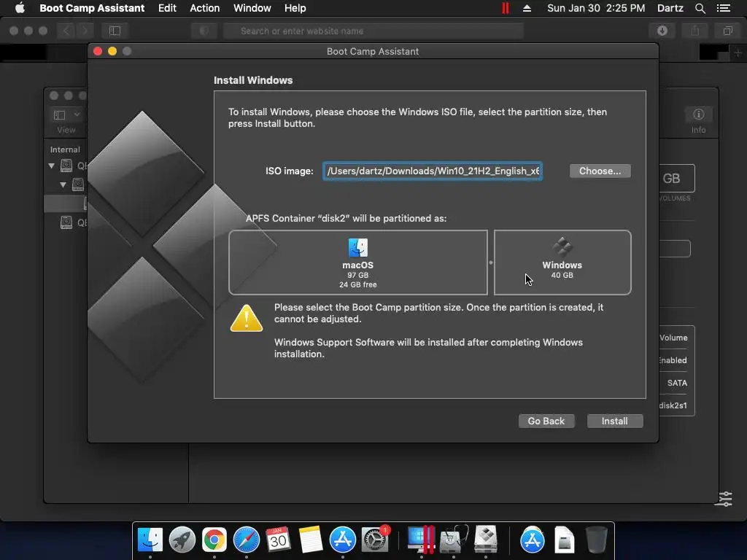
Task: Click the Windows diamond icon in partition
Action: [562, 246]
